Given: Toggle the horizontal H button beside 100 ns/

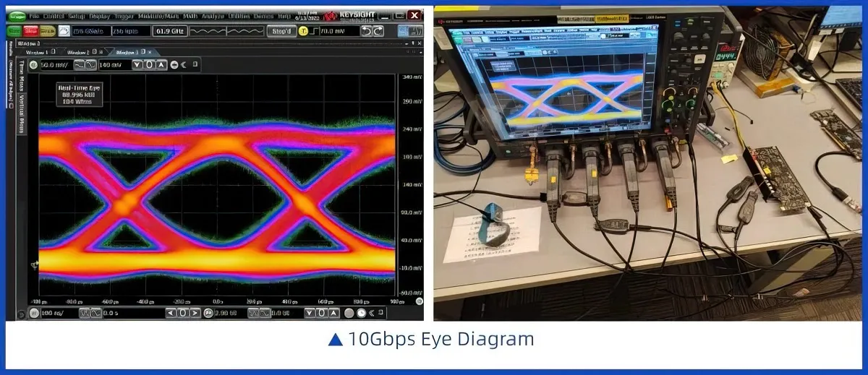Looking at the screenshot, I should coord(34,313).
